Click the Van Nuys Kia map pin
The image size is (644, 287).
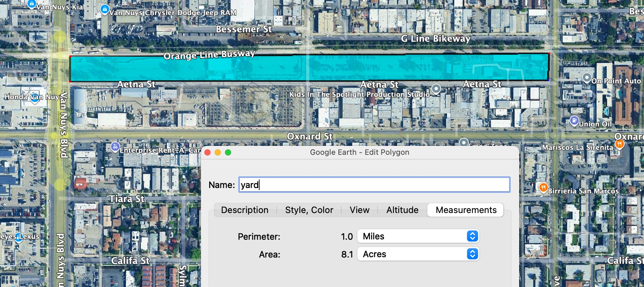point(32,4)
